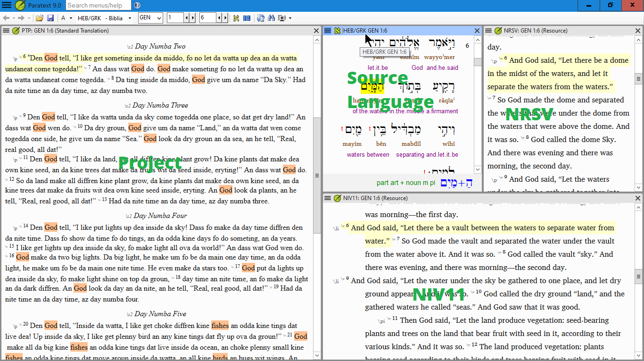Screen dimensions: 644x361
Task: Go back with the left navigation arrow
Action: tap(6, 18)
